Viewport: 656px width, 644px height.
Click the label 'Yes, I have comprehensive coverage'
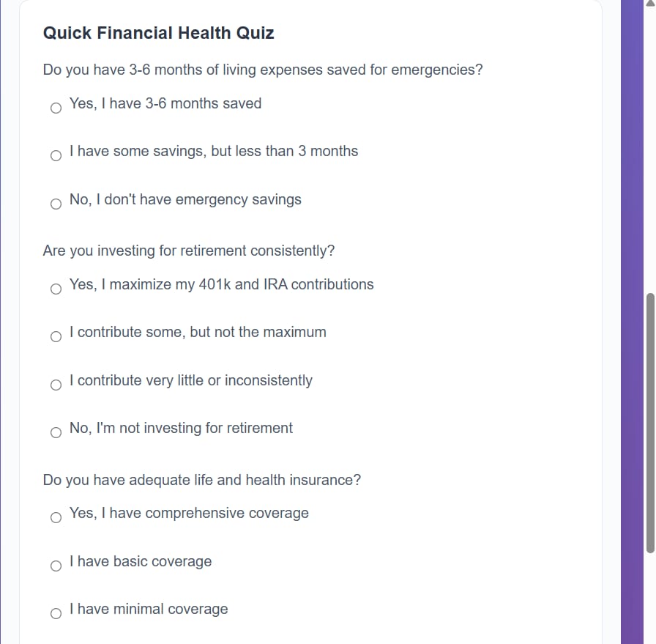(189, 513)
